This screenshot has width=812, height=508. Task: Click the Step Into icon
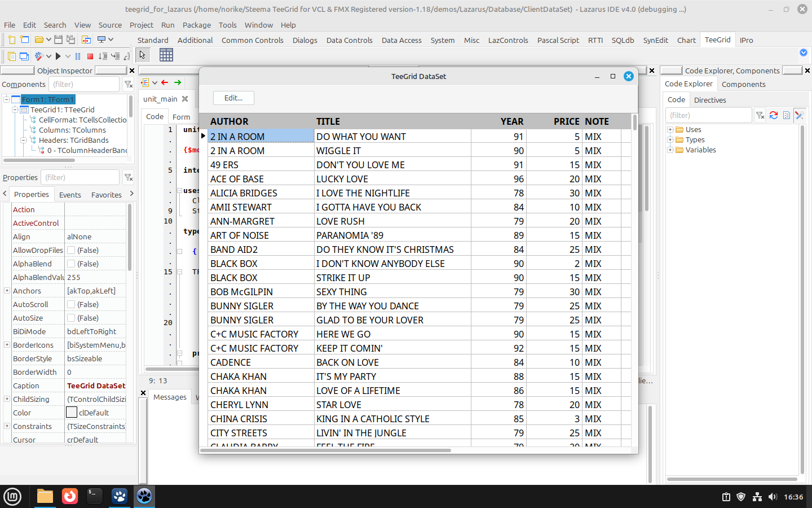(115, 56)
